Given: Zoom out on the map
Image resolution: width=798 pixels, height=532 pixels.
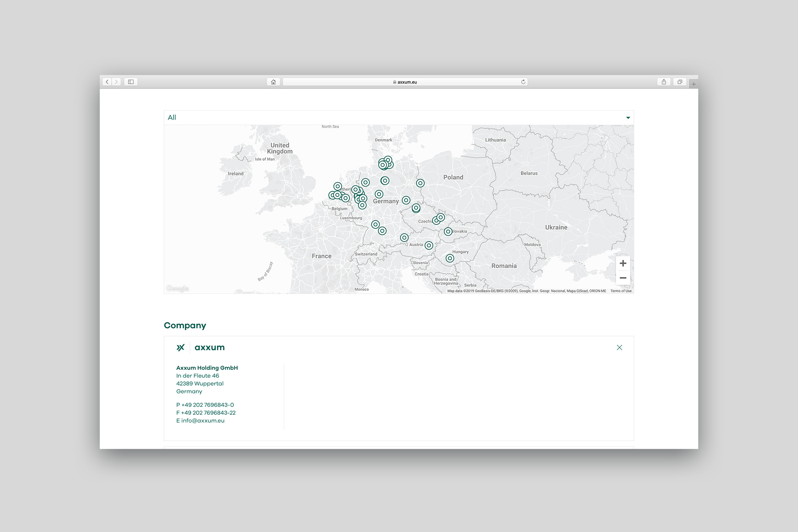Looking at the screenshot, I should click(x=623, y=278).
